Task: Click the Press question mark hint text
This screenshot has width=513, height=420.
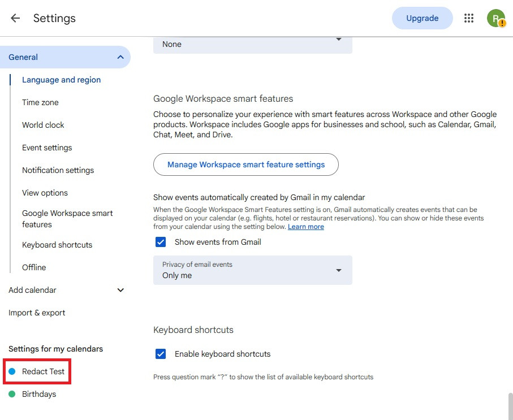Action: (x=263, y=377)
